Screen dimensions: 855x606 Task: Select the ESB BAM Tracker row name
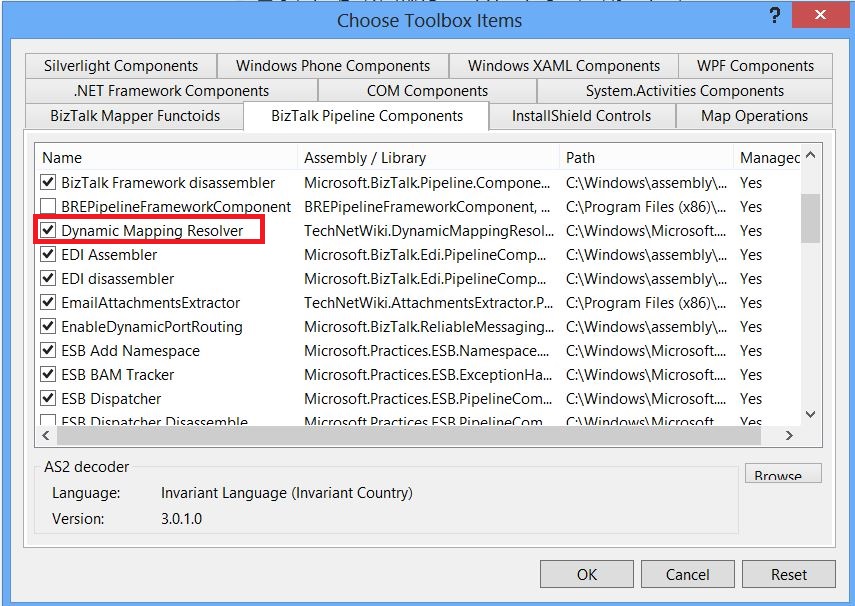tap(118, 375)
